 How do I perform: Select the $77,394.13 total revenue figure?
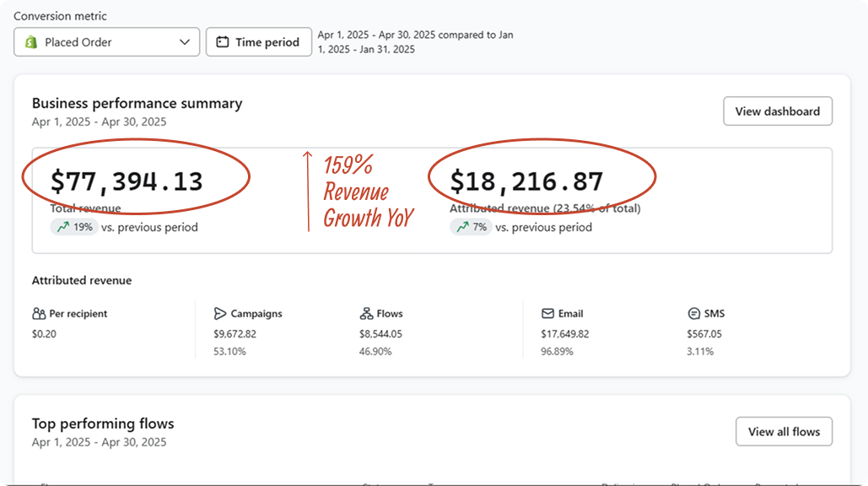click(x=127, y=181)
